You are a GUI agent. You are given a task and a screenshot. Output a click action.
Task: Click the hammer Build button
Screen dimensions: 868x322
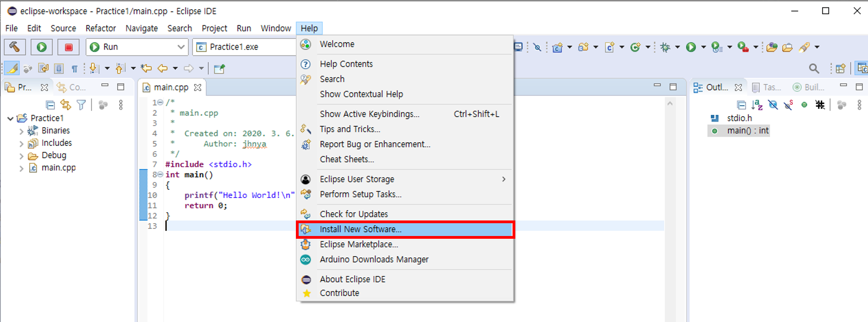coord(15,47)
